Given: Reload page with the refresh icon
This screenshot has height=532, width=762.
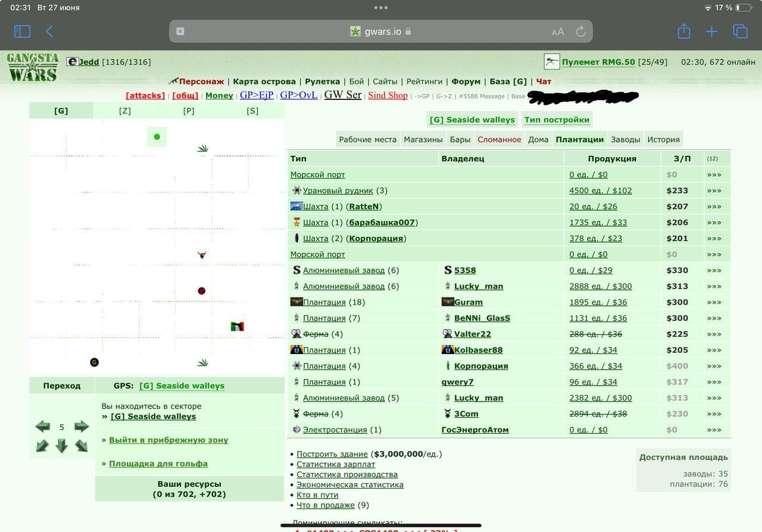Looking at the screenshot, I should coord(581,32).
